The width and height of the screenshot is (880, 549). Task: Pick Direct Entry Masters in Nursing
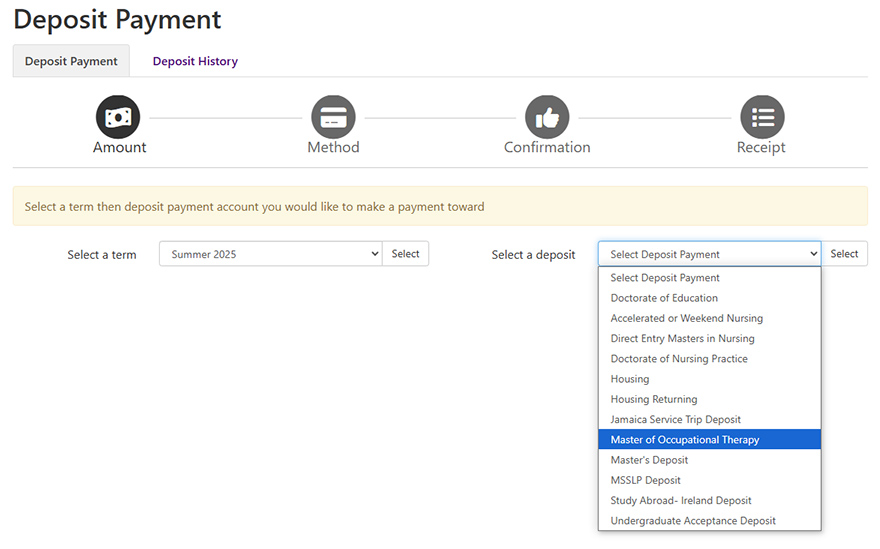(x=709, y=338)
